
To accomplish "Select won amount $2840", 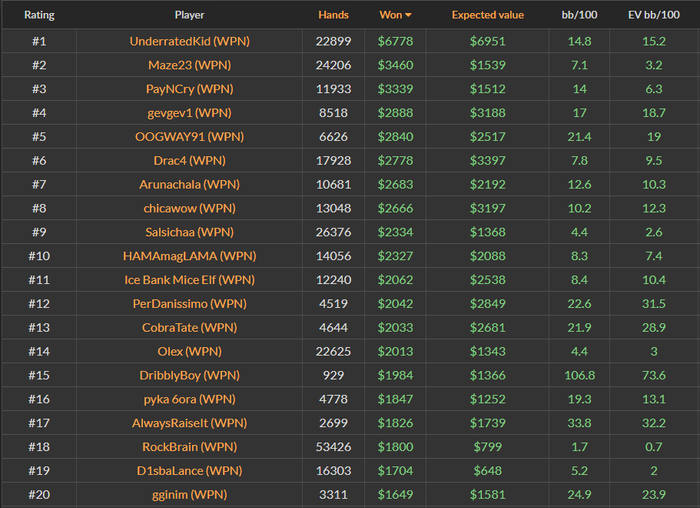I will (395, 137).
